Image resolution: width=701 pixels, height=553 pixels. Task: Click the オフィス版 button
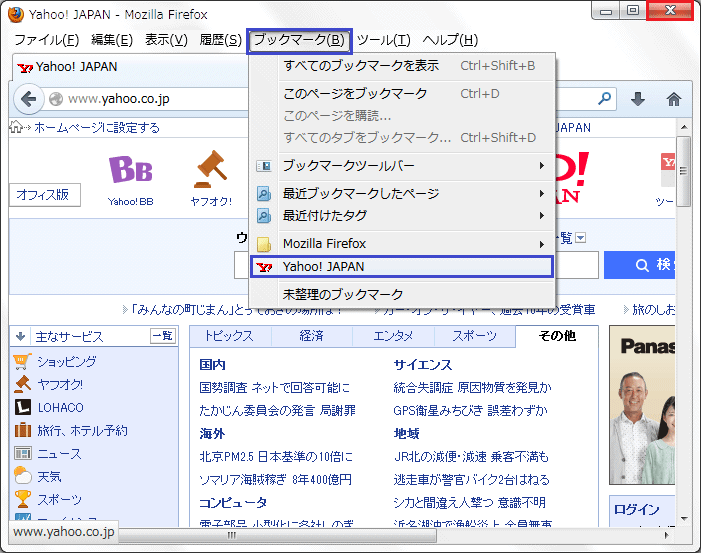[x=42, y=195]
